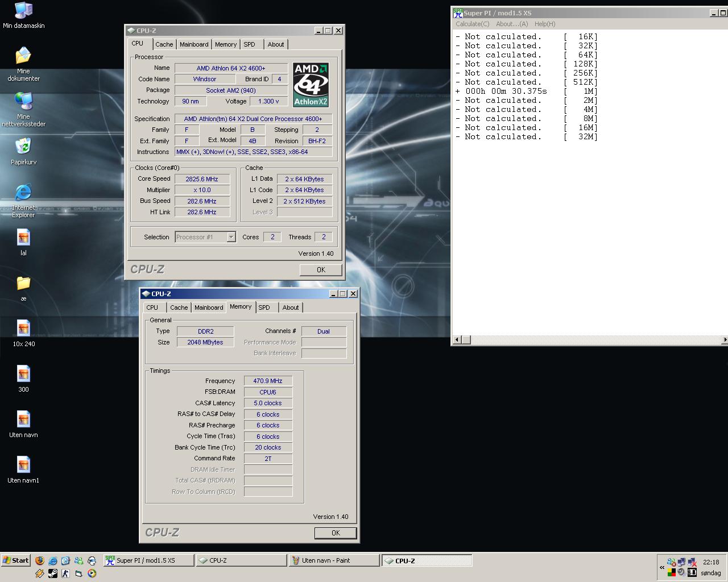Launch Steam from quick launch

53,573
